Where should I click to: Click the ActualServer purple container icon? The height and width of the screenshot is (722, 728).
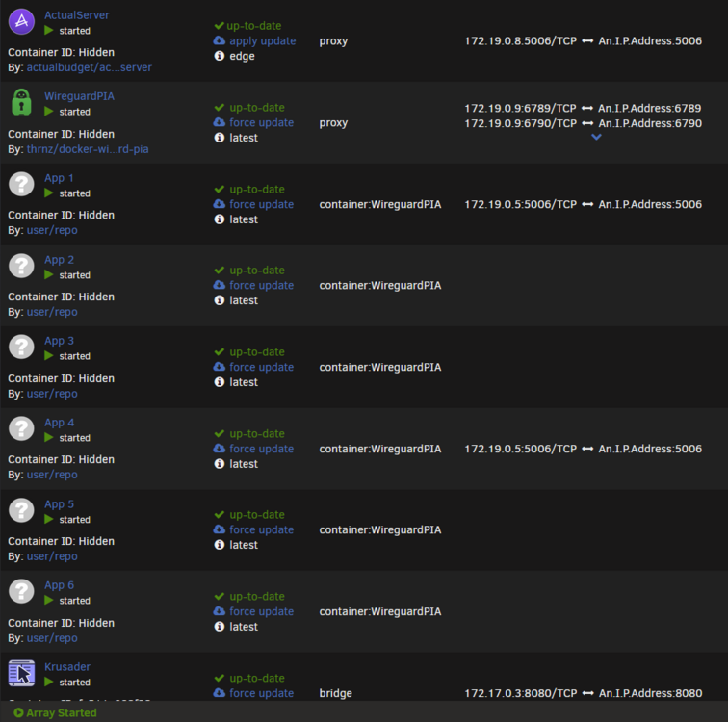point(21,21)
